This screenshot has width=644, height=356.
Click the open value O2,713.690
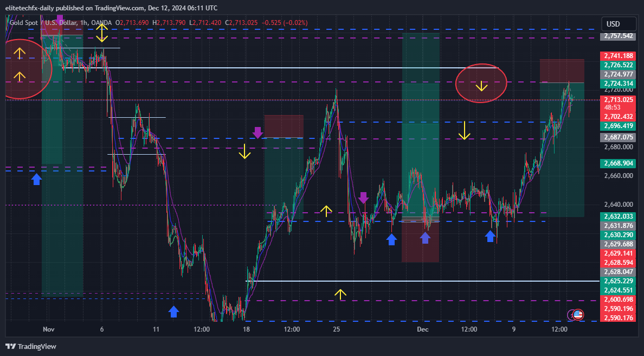(132, 23)
